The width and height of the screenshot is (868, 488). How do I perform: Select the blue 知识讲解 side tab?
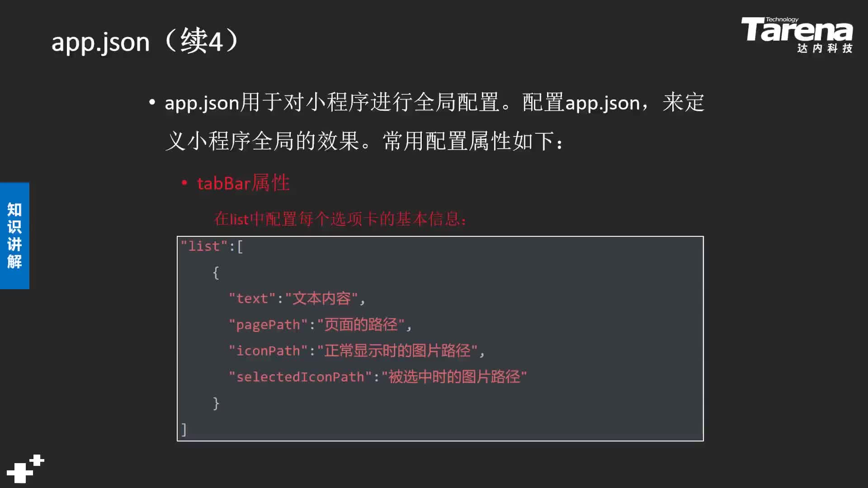[14, 235]
